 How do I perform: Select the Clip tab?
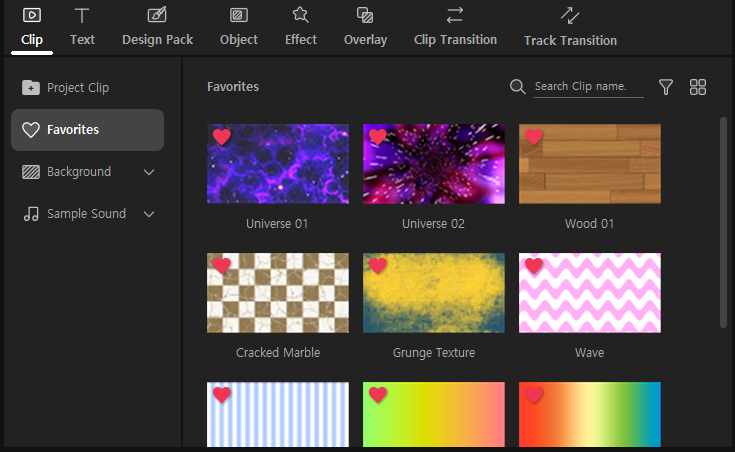coord(31,27)
